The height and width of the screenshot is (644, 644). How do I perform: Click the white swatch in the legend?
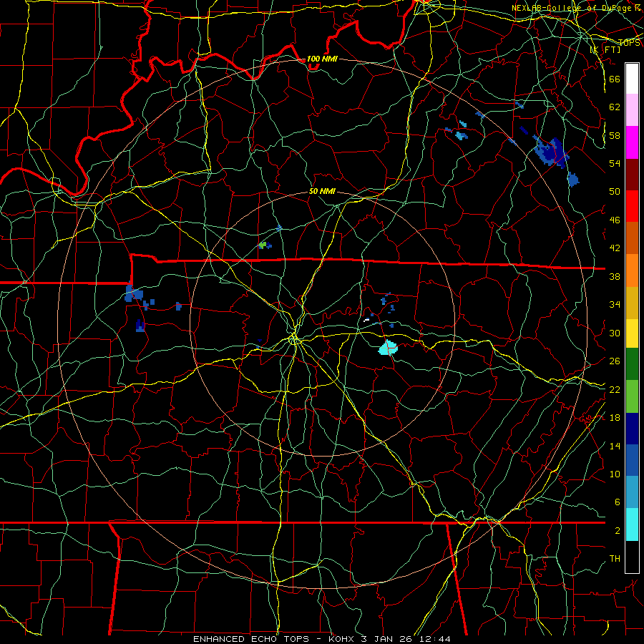[x=632, y=79]
